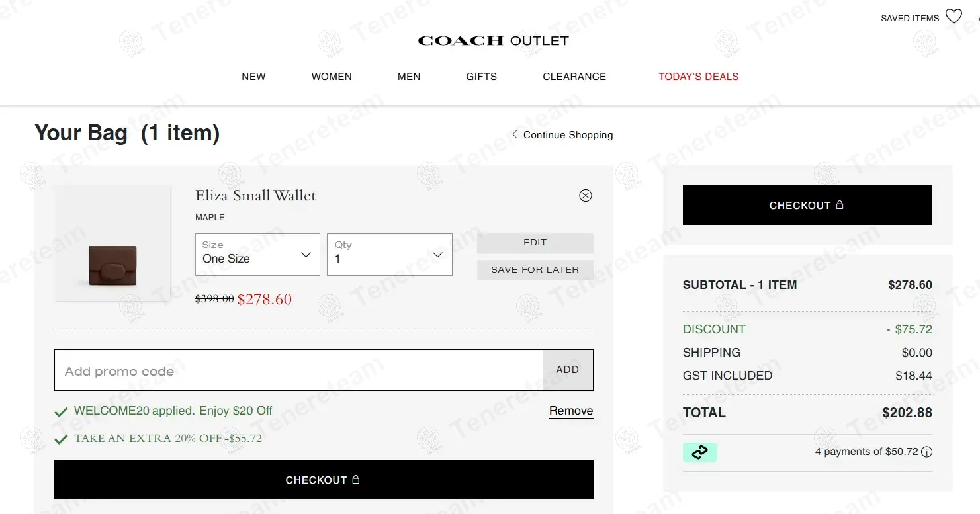Screen dimensions: 980x514
Task: Click SAVE FOR LATER button
Action: [535, 270]
